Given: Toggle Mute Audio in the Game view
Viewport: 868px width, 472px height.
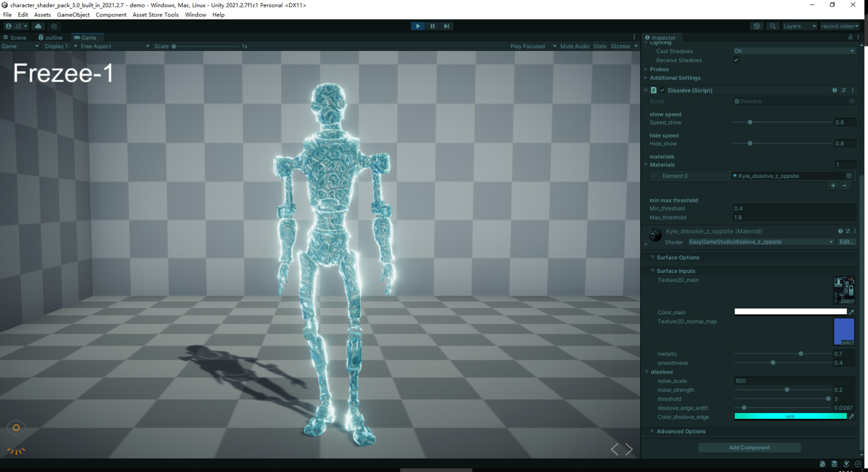Looking at the screenshot, I should [574, 46].
